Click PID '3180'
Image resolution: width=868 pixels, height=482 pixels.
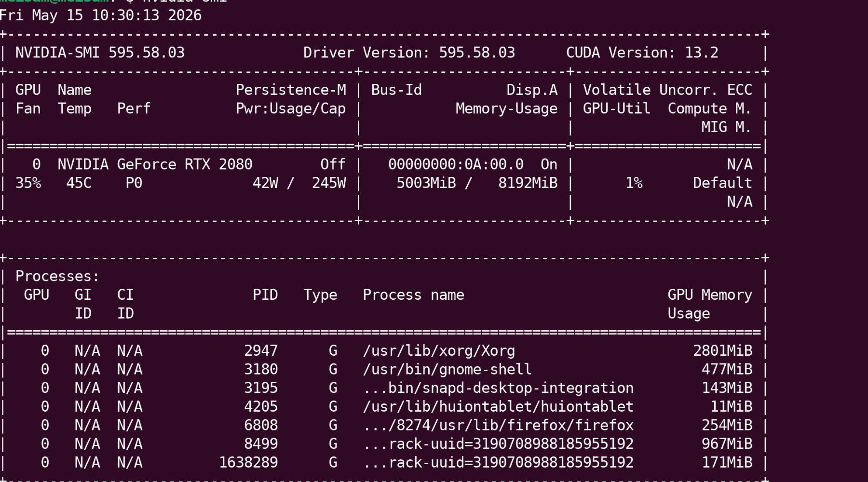(261, 370)
